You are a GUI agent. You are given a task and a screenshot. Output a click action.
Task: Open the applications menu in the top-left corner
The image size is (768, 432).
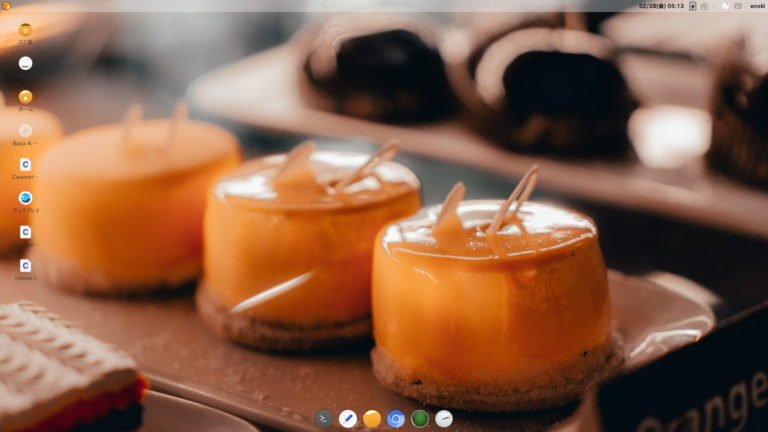pos(6,5)
